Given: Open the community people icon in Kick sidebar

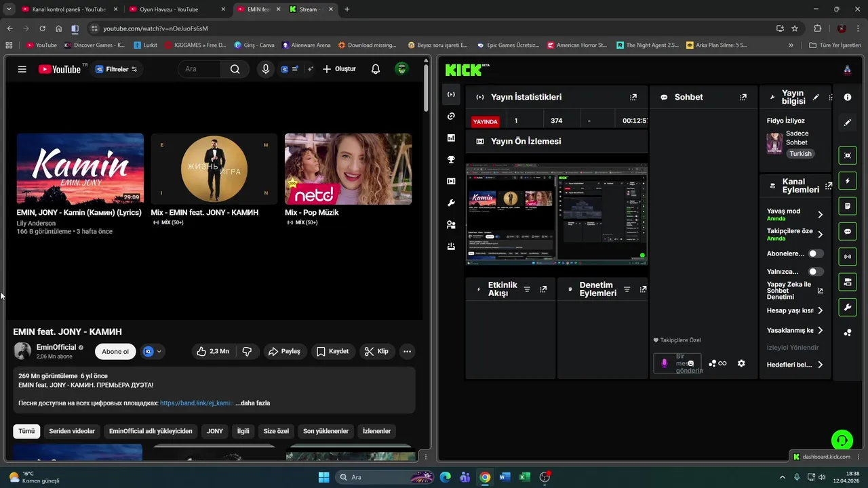Looking at the screenshot, I should click(451, 225).
